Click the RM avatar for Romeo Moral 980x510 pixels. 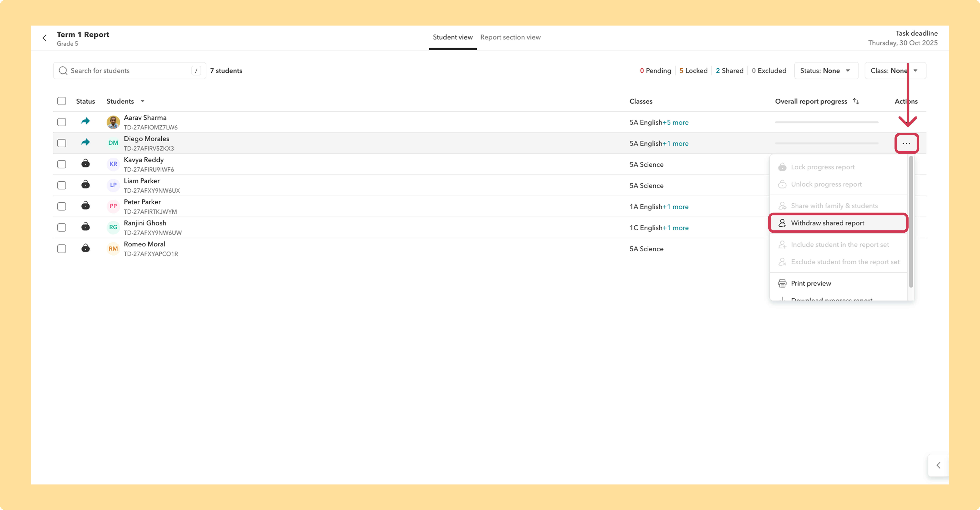113,248
